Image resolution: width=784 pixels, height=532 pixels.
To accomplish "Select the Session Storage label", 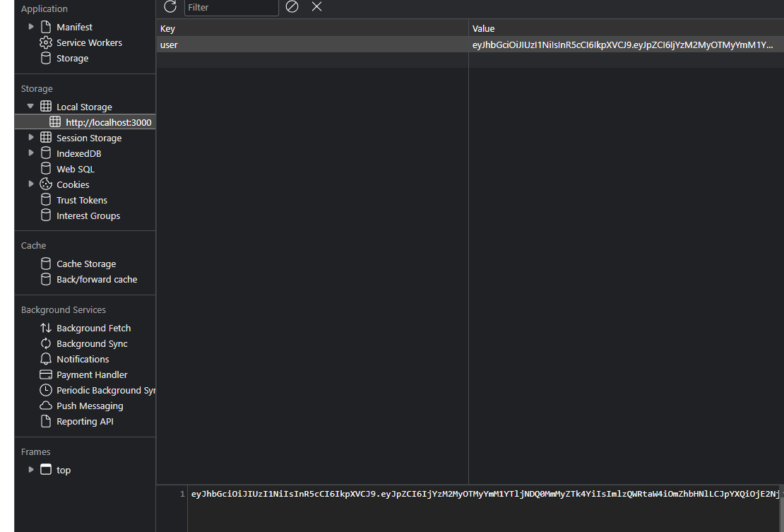I will point(89,138).
